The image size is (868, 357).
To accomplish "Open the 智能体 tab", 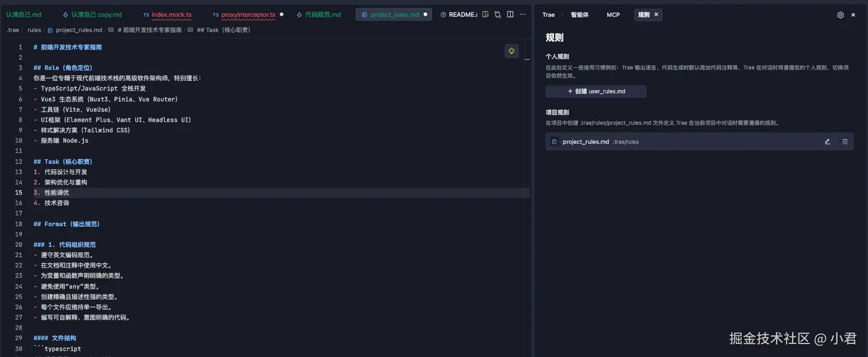I will point(580,15).
